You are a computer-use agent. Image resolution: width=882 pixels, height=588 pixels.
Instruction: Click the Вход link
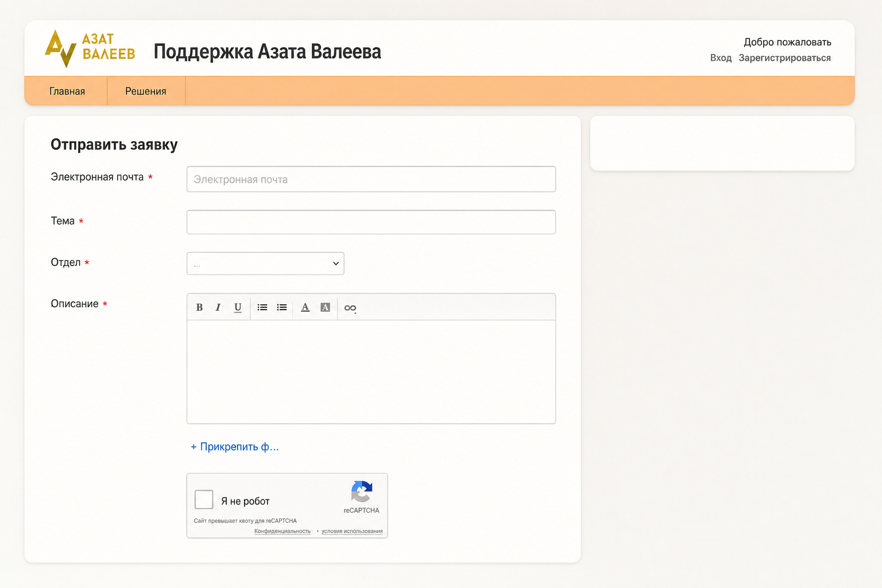[x=721, y=58]
